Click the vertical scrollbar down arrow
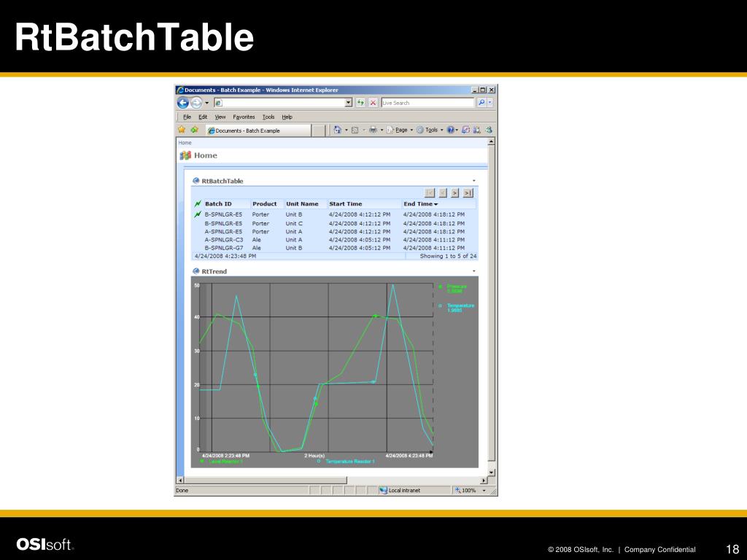Image resolution: width=747 pixels, height=560 pixels. tap(491, 472)
